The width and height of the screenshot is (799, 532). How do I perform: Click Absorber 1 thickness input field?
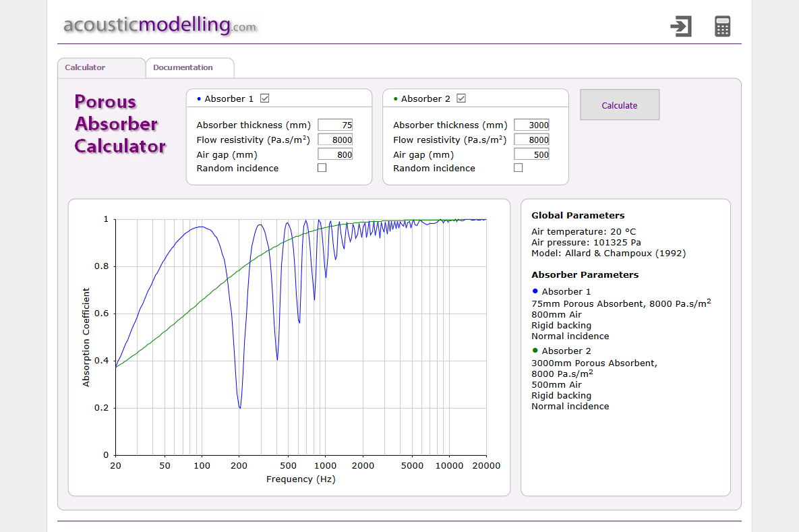pyautogui.click(x=335, y=125)
